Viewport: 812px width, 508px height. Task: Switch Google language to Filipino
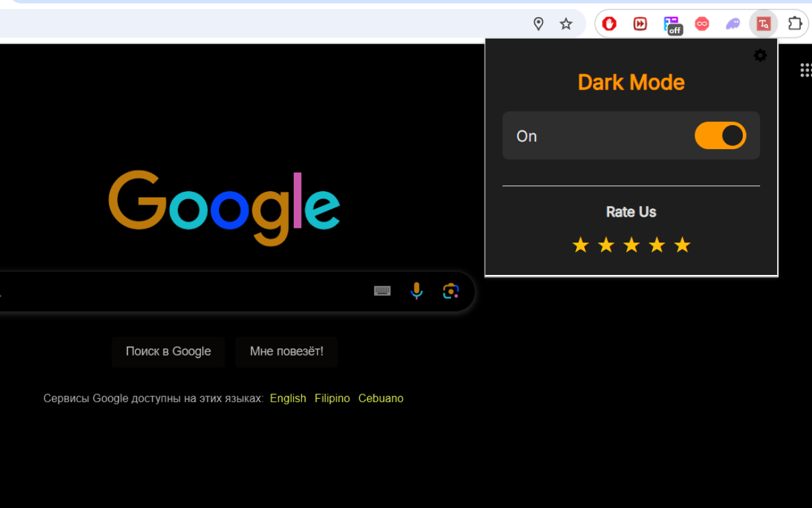click(x=332, y=398)
